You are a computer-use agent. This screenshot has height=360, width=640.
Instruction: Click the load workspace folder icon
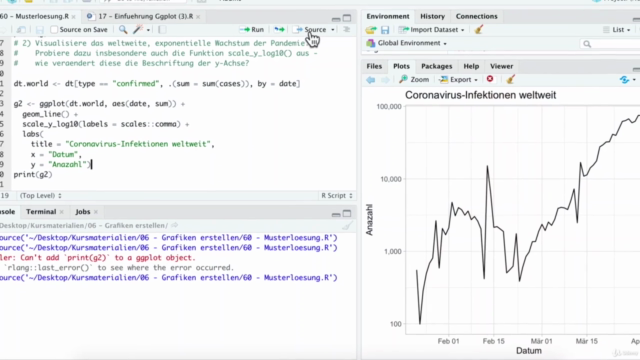point(371,30)
